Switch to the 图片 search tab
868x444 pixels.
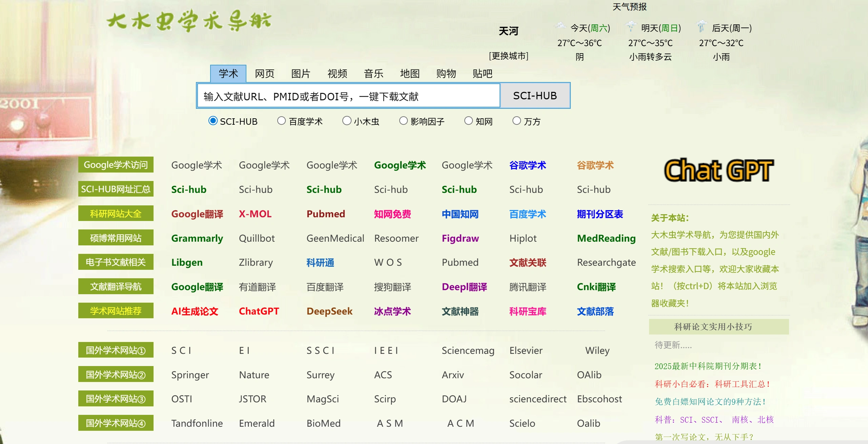pos(301,74)
